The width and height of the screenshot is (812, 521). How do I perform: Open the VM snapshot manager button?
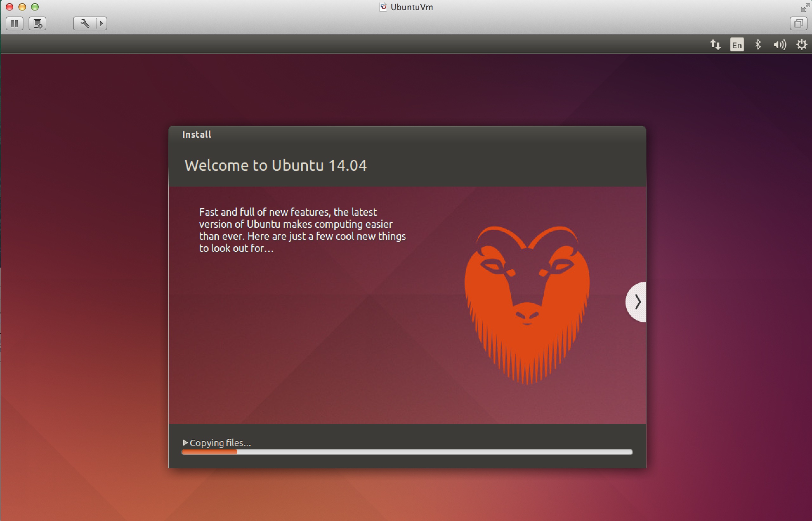tap(37, 23)
